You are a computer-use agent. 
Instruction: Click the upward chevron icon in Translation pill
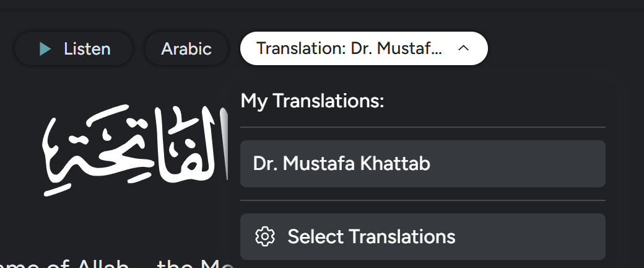(463, 48)
